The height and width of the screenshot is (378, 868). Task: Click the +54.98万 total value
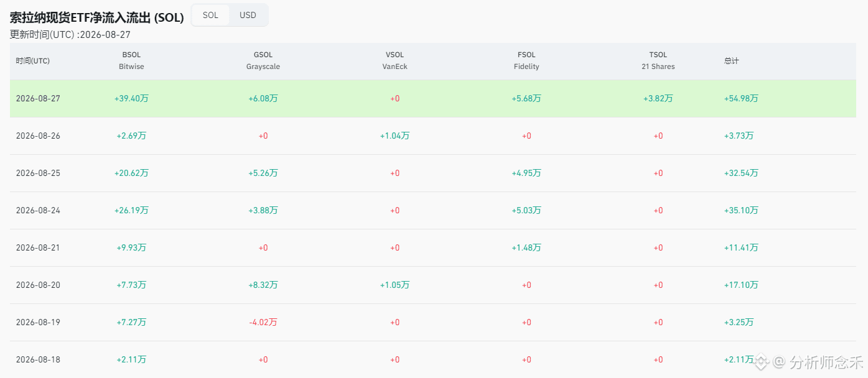(x=741, y=98)
